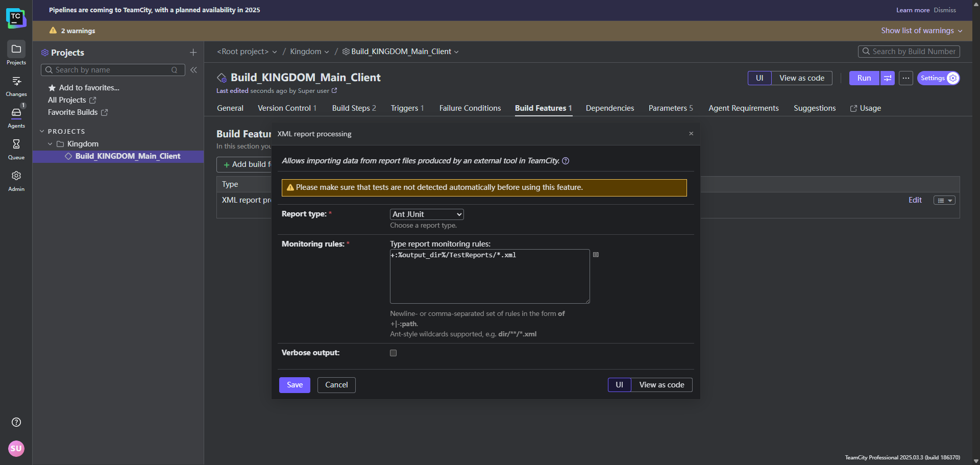Click Save in the dialog
This screenshot has height=465, width=980.
pyautogui.click(x=295, y=385)
